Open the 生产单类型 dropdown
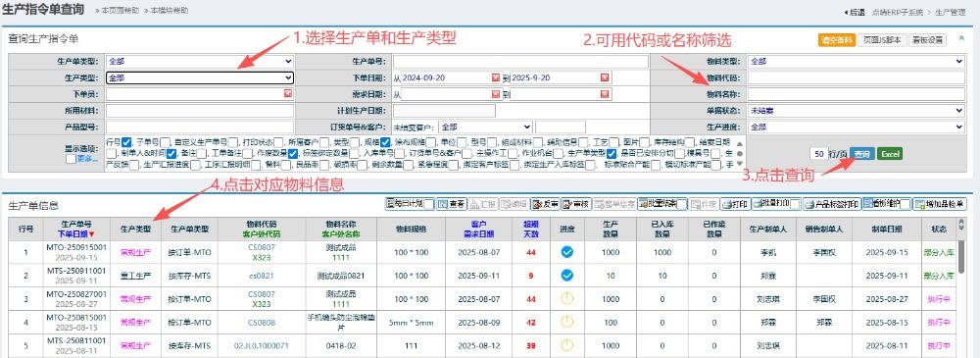980x358 pixels. pyautogui.click(x=199, y=62)
